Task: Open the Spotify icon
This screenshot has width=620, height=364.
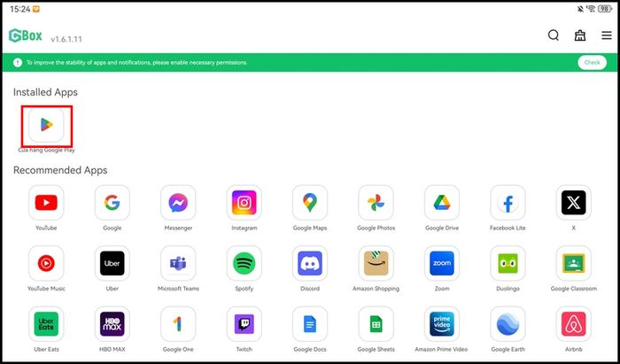Action: pyautogui.click(x=244, y=263)
